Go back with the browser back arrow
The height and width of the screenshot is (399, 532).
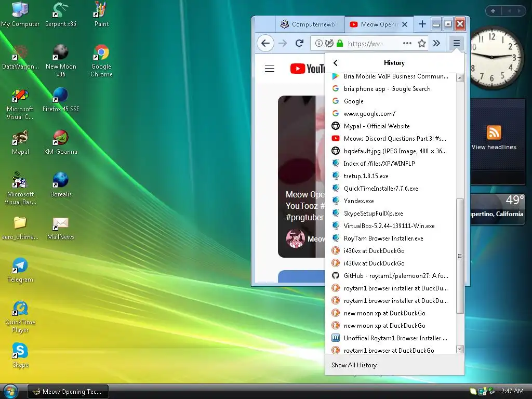tap(265, 43)
